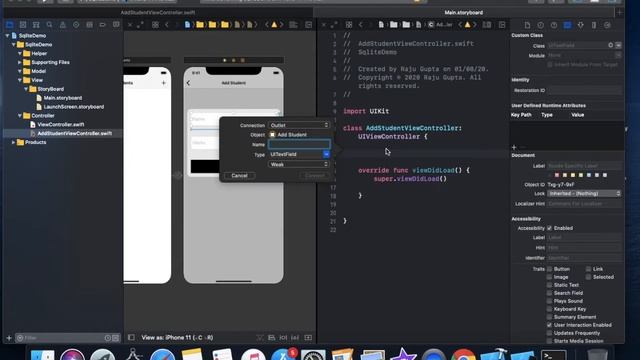Image resolution: width=640 pixels, height=360 pixels.
Task: Enable the Static Text trait checkbox
Action: click(x=549, y=285)
